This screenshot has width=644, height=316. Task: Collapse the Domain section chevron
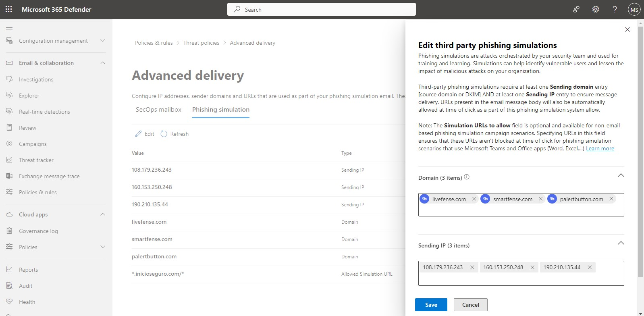621,175
